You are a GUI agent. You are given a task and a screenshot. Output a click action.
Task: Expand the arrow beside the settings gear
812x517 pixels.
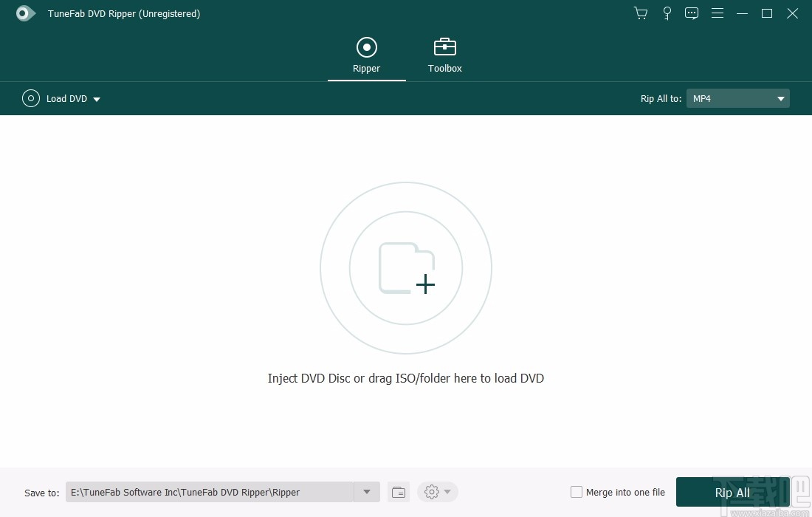tap(446, 492)
